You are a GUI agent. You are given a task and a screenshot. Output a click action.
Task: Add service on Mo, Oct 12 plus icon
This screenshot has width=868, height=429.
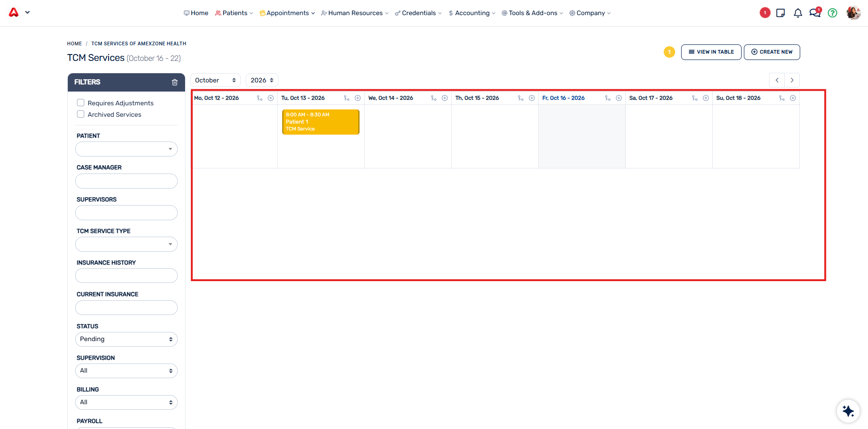click(271, 98)
